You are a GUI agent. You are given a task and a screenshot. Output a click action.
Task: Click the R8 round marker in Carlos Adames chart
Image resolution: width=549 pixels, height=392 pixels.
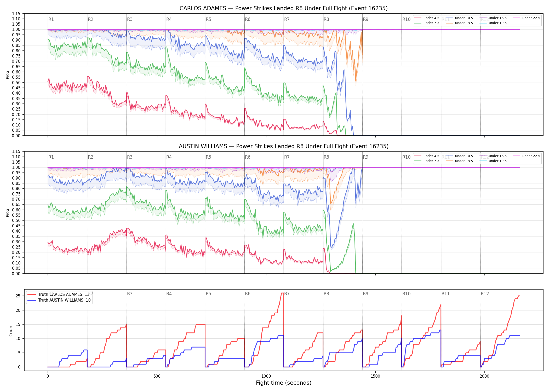pos(326,19)
